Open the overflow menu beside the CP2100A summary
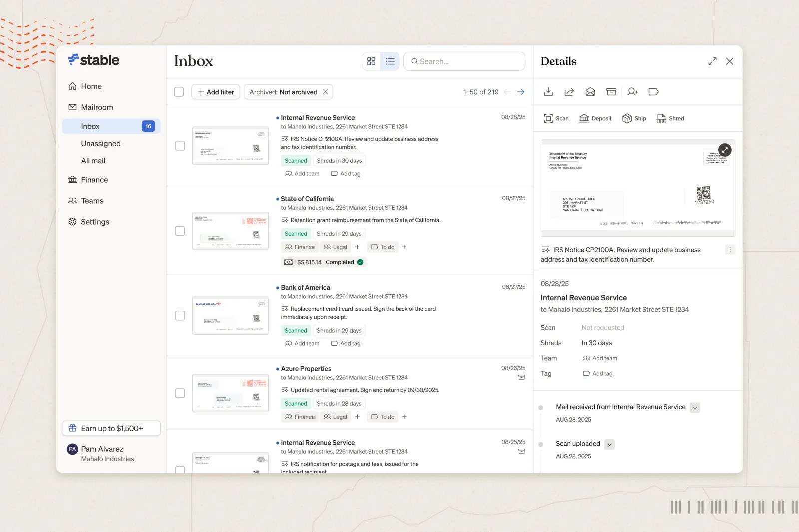The image size is (799, 532). [730, 250]
